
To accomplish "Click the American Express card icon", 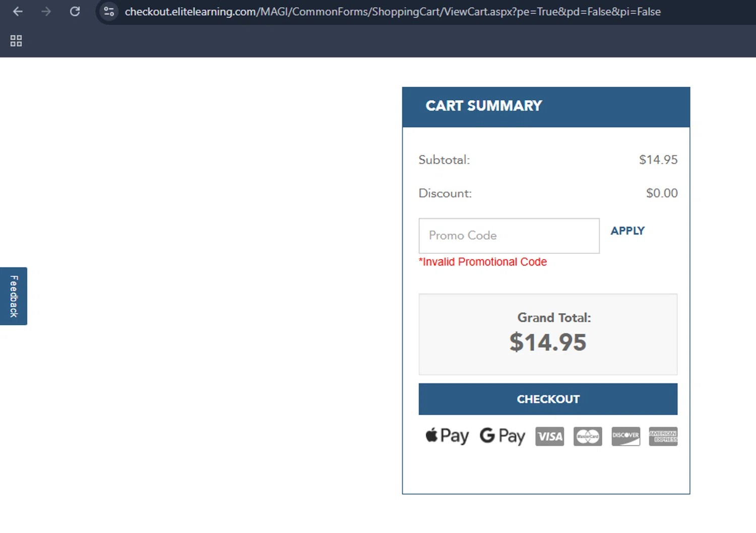I will 663,436.
